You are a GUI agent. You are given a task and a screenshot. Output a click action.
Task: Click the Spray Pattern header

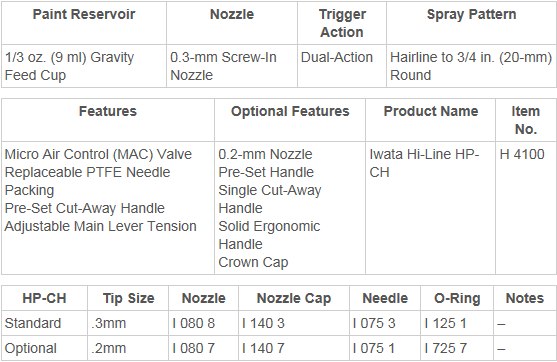tap(471, 15)
